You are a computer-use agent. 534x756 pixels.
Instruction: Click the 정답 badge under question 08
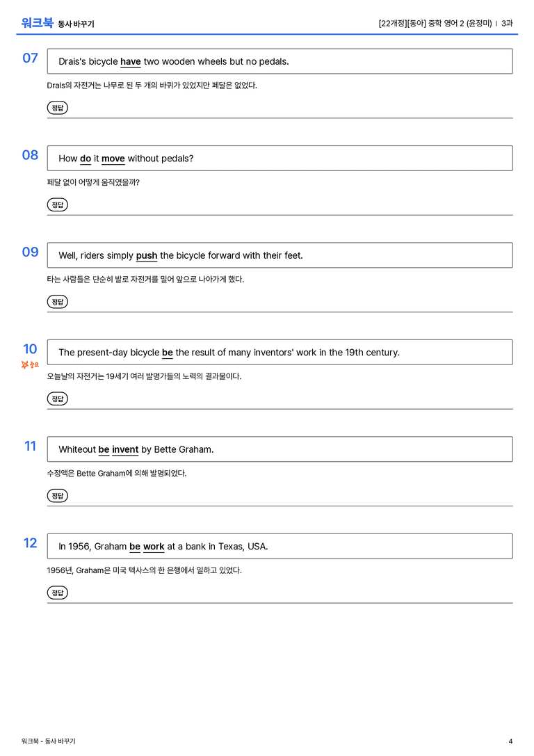coord(57,204)
